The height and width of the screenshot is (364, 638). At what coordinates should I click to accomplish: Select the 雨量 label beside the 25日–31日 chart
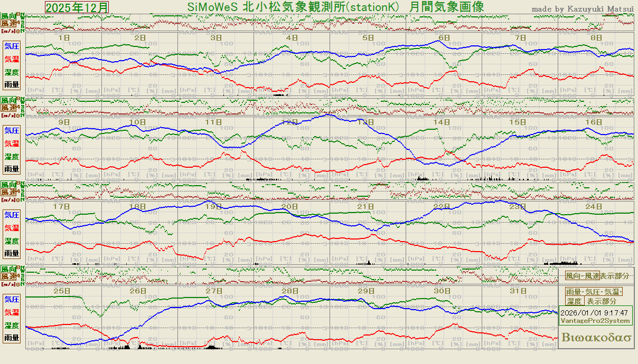[12, 338]
